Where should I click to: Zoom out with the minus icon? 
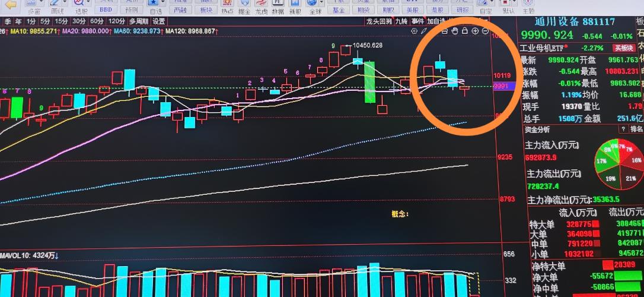tap(486, 31)
